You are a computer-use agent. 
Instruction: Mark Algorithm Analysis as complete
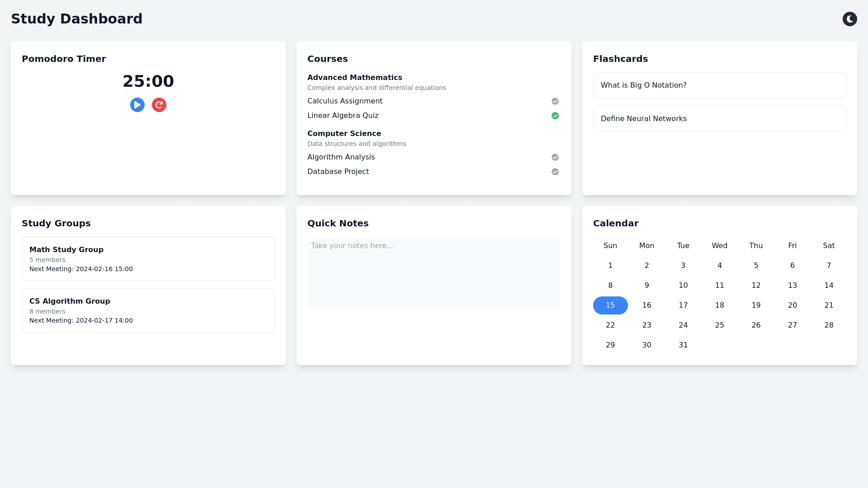point(555,157)
